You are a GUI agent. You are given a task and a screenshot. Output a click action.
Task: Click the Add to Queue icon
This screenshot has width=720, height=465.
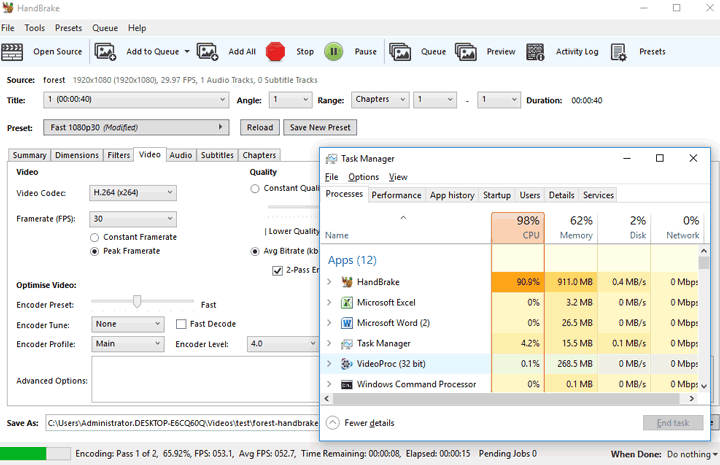[x=106, y=51]
